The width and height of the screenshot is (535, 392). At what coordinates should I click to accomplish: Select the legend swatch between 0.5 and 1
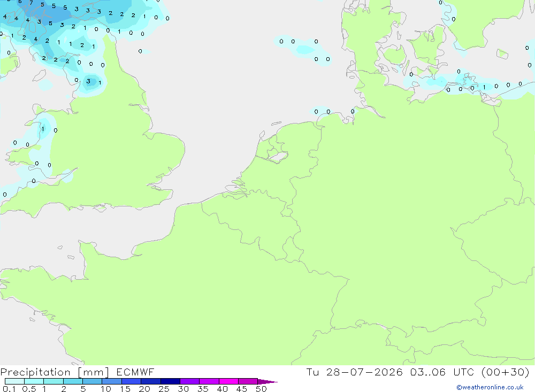click(34, 381)
